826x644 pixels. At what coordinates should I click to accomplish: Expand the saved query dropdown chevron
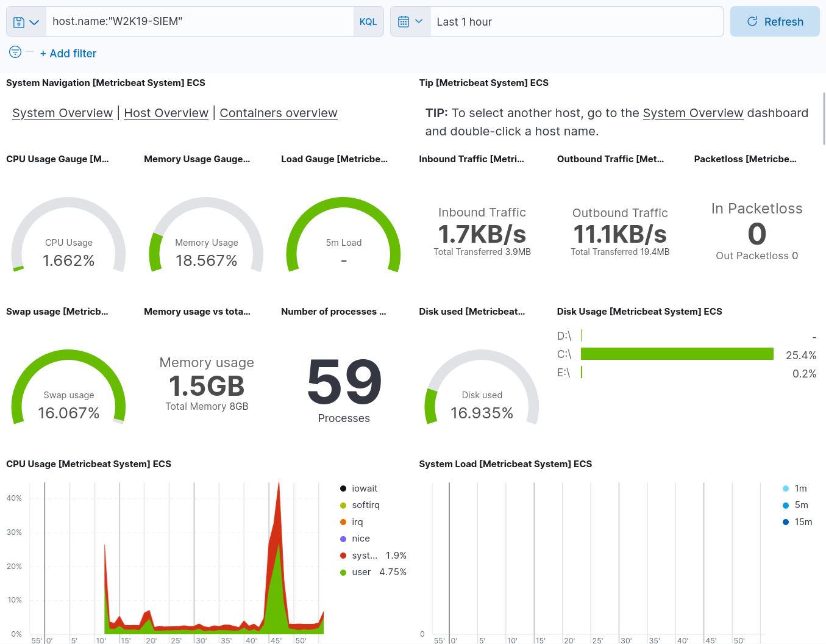pos(34,21)
